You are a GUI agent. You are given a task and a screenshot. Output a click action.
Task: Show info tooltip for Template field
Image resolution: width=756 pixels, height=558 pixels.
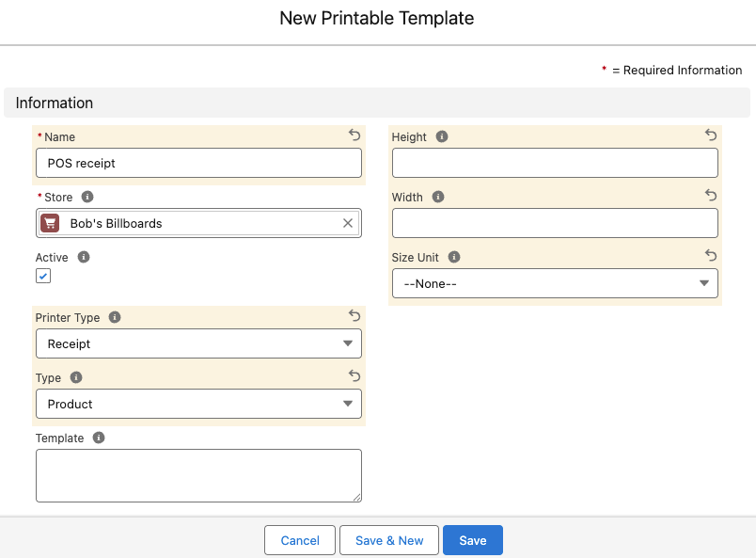pyautogui.click(x=99, y=438)
